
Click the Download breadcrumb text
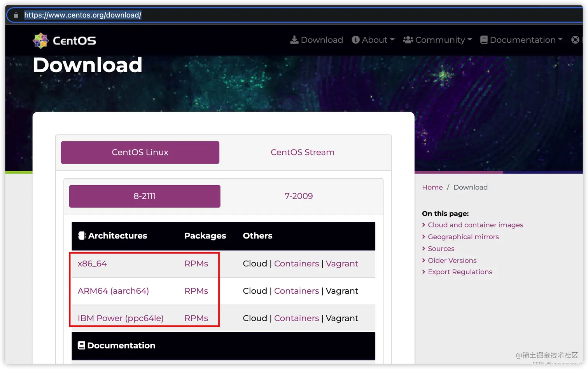(x=470, y=187)
